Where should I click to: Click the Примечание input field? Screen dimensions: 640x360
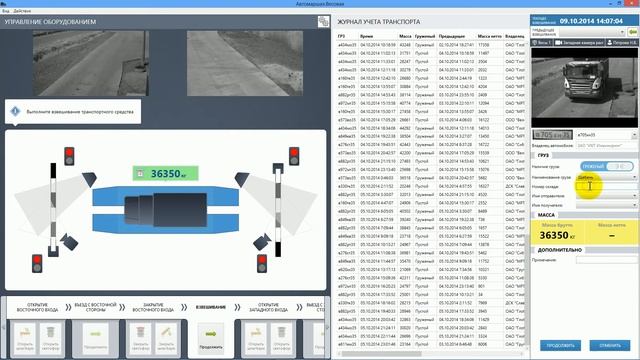pos(607,260)
